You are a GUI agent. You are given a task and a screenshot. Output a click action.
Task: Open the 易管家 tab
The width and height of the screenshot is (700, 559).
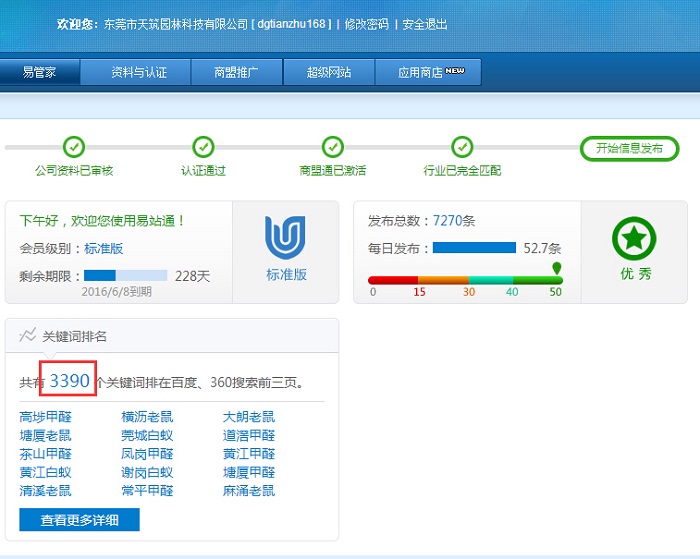39,72
